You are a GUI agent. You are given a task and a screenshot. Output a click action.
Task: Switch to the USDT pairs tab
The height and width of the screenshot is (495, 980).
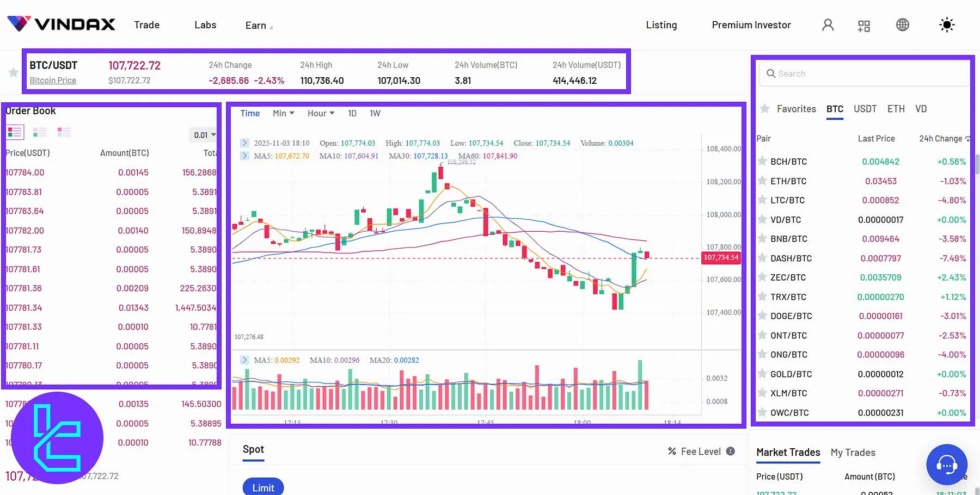[865, 109]
